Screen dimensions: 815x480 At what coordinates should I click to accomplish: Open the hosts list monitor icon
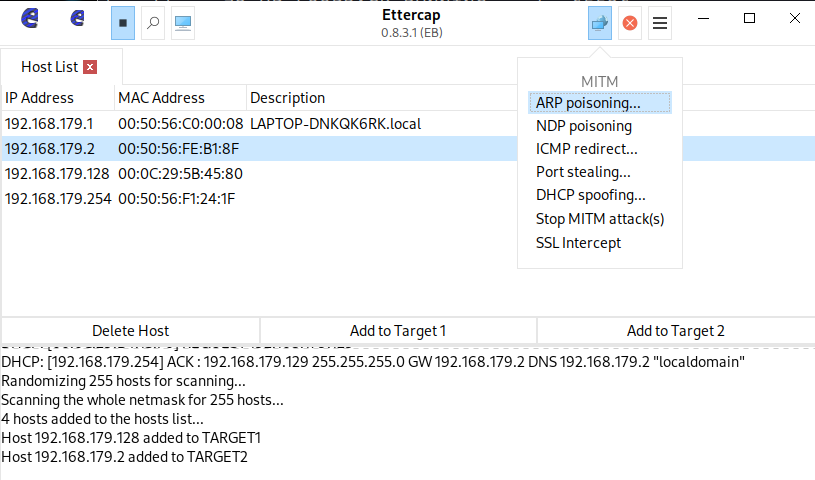[182, 22]
